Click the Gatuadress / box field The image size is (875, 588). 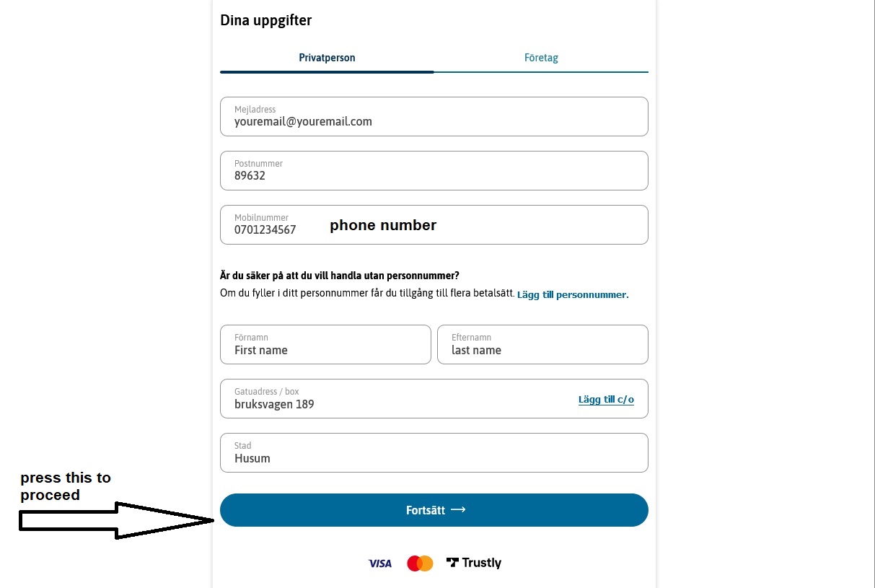tap(434, 398)
